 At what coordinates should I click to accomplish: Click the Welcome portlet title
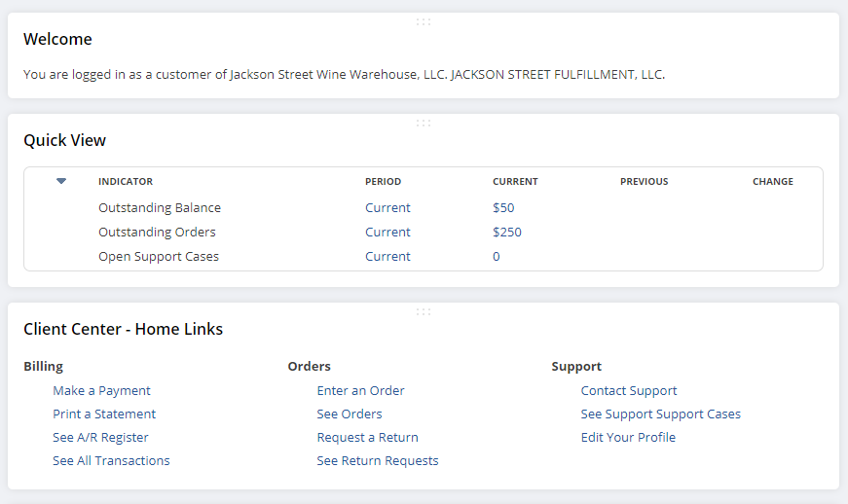click(x=57, y=39)
